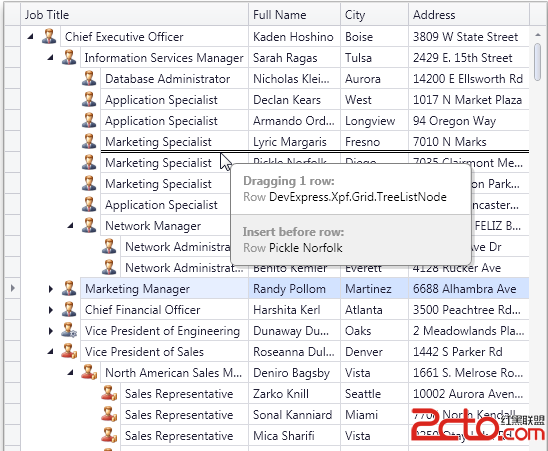548x451 pixels.
Task: Click the Chief Executive Officer person icon
Action: tap(49, 36)
